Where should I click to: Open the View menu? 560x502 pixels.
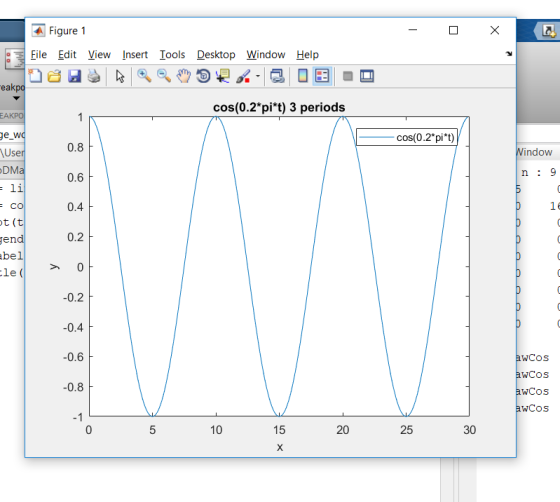[99, 55]
